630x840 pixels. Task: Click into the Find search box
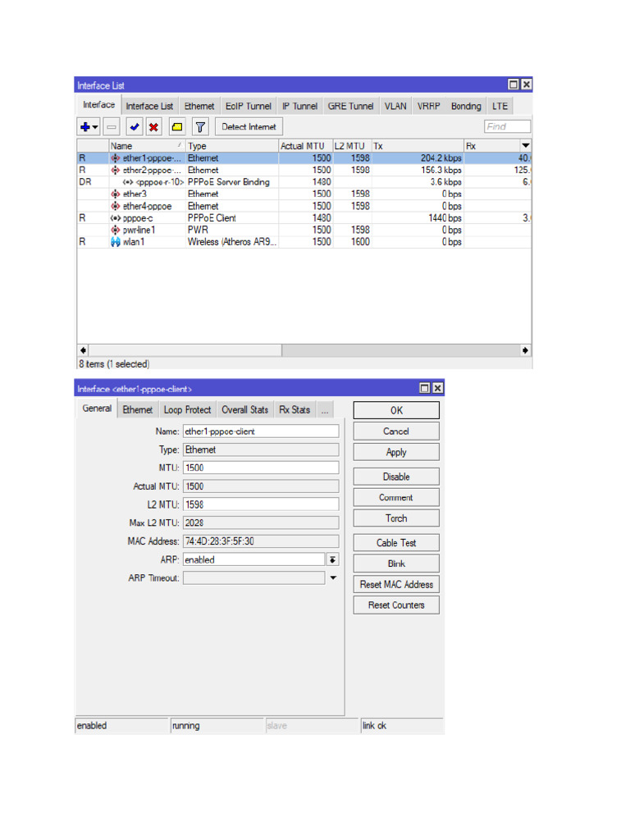tap(508, 127)
